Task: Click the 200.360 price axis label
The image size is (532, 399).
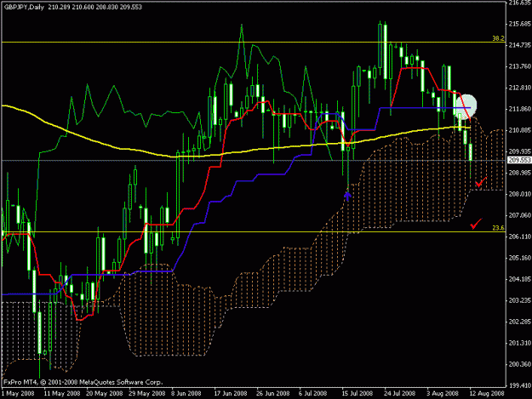Action: click(x=520, y=364)
